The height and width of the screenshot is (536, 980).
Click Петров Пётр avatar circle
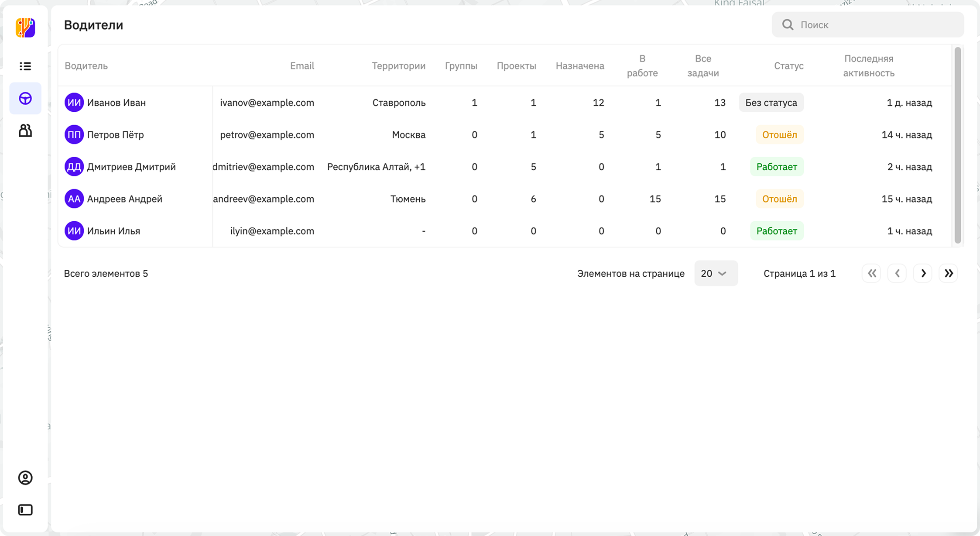coord(74,134)
